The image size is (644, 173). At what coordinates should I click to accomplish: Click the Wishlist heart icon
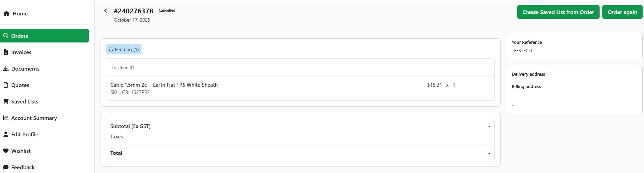pyautogui.click(x=6, y=151)
